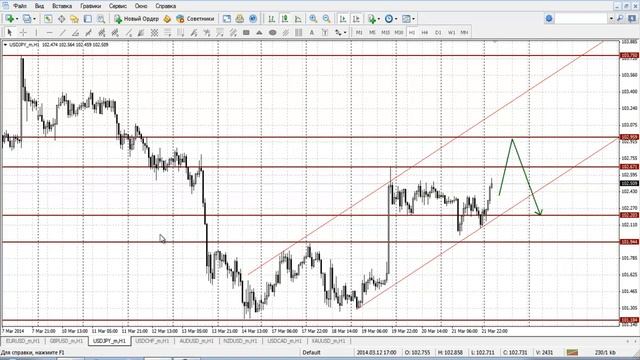Open new chart icon
Viewport: 640px width, 360px height.
click(9, 19)
